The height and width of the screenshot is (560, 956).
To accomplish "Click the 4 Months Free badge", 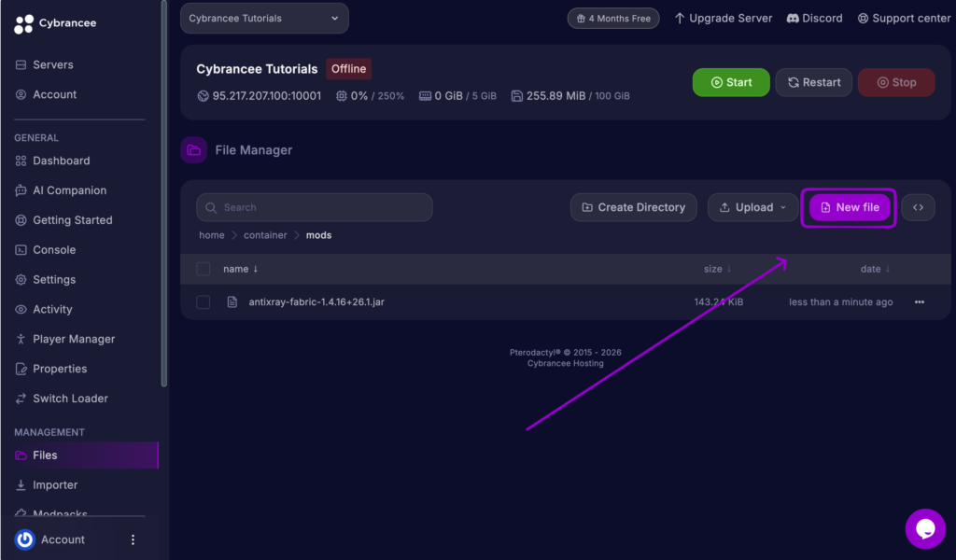I will click(x=613, y=19).
